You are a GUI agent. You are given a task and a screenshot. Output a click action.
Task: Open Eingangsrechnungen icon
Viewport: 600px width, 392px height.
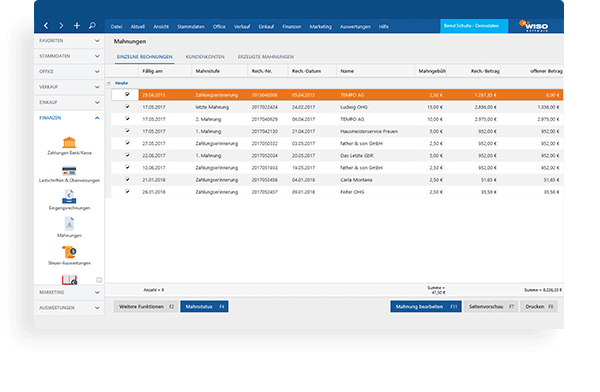click(69, 197)
